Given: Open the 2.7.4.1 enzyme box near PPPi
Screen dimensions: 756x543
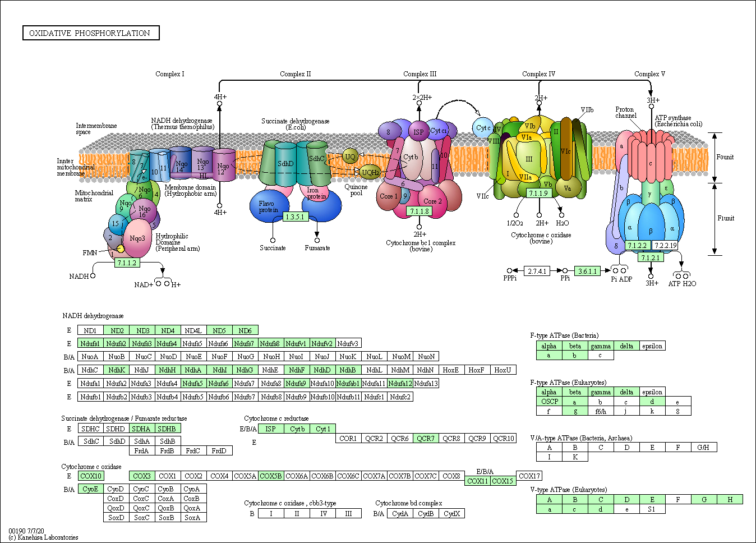Looking at the screenshot, I should (x=537, y=271).
